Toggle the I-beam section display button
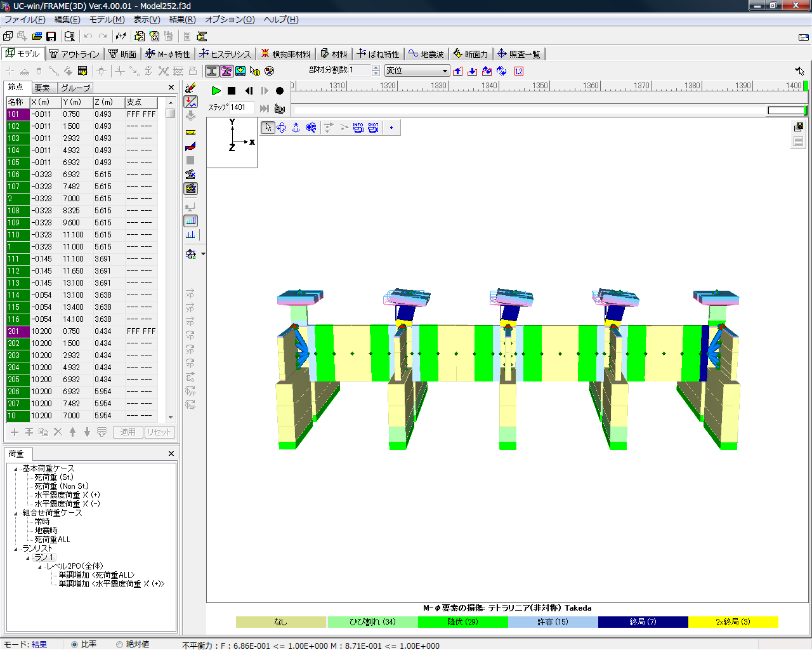This screenshot has height=650, width=812. [x=212, y=71]
